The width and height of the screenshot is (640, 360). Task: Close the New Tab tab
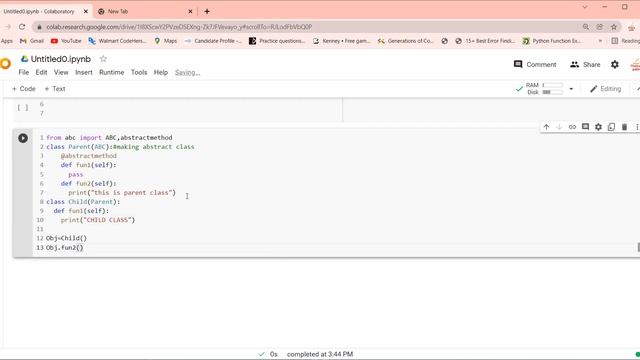point(190,11)
